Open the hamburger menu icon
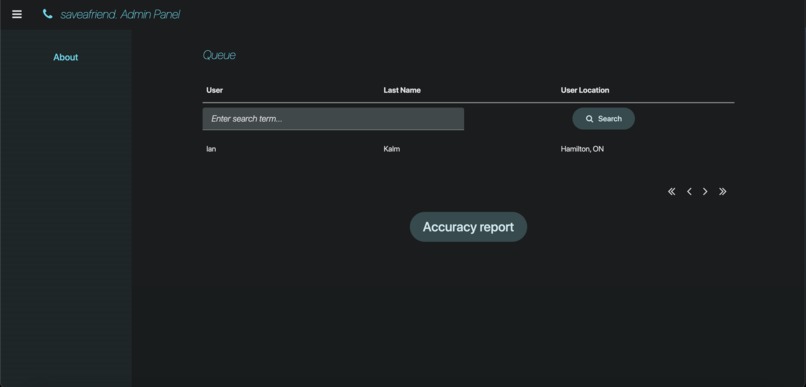The height and width of the screenshot is (387, 806). (17, 14)
